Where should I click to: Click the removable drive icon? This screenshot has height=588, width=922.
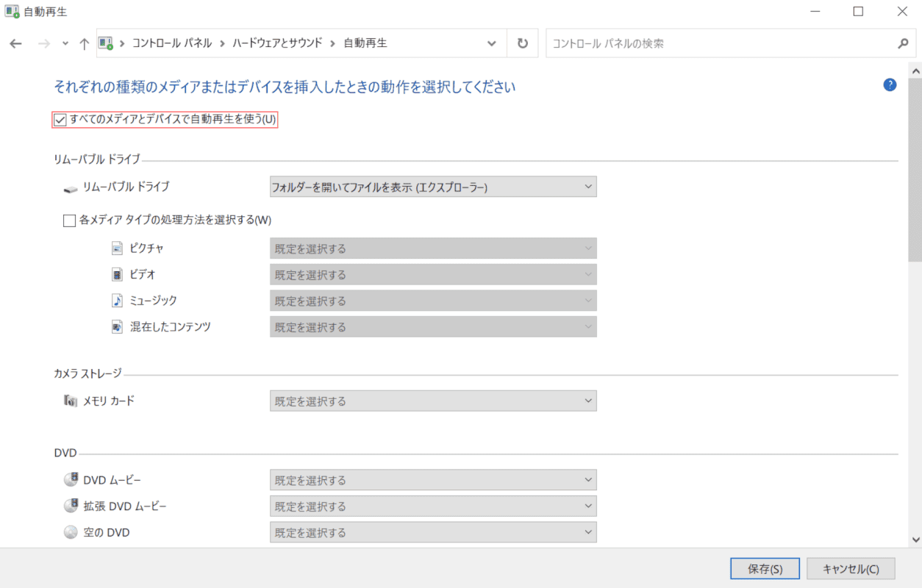71,188
